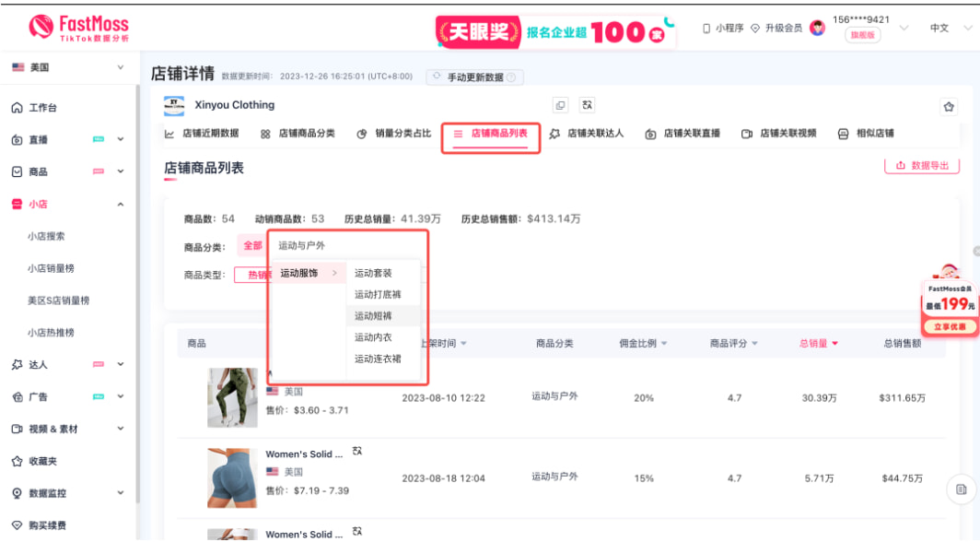
Task: Click the 数据导出 button
Action: (922, 166)
